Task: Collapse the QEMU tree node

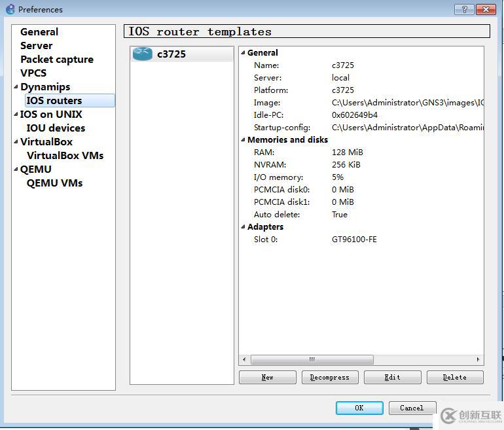Action: coord(16,169)
